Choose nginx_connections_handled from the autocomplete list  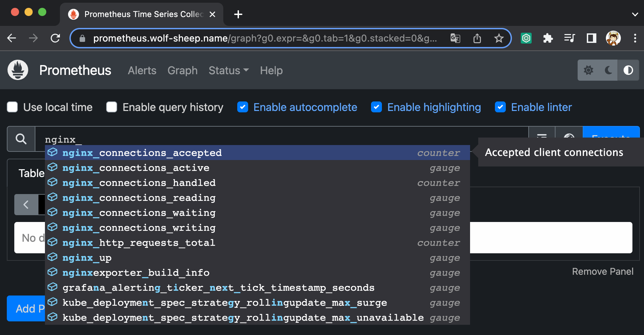coord(257,182)
